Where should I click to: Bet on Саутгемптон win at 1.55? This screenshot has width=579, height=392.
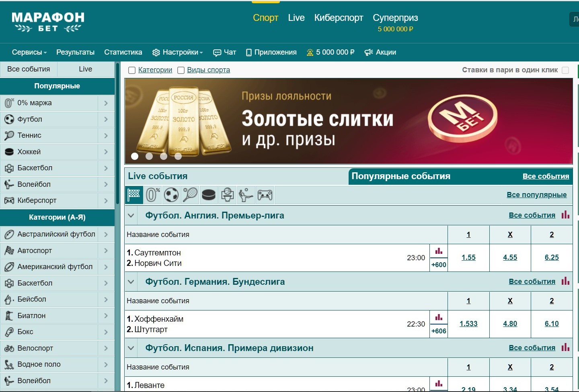[x=468, y=257]
